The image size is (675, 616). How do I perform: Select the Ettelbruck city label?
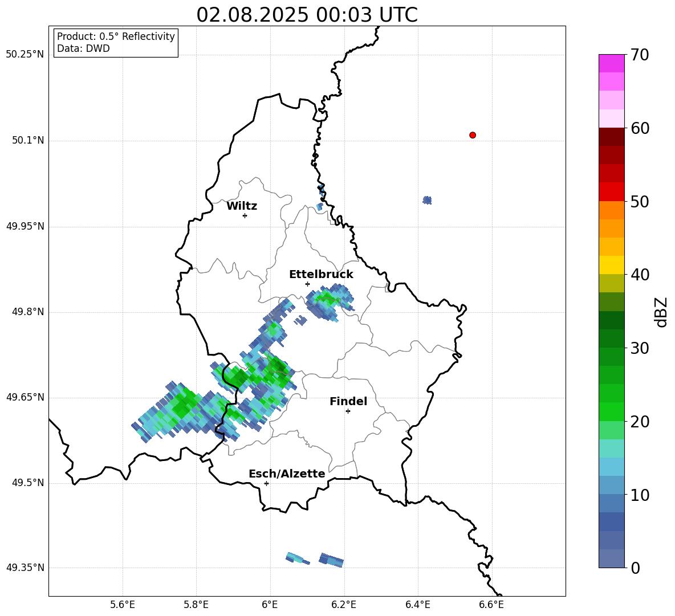click(321, 275)
